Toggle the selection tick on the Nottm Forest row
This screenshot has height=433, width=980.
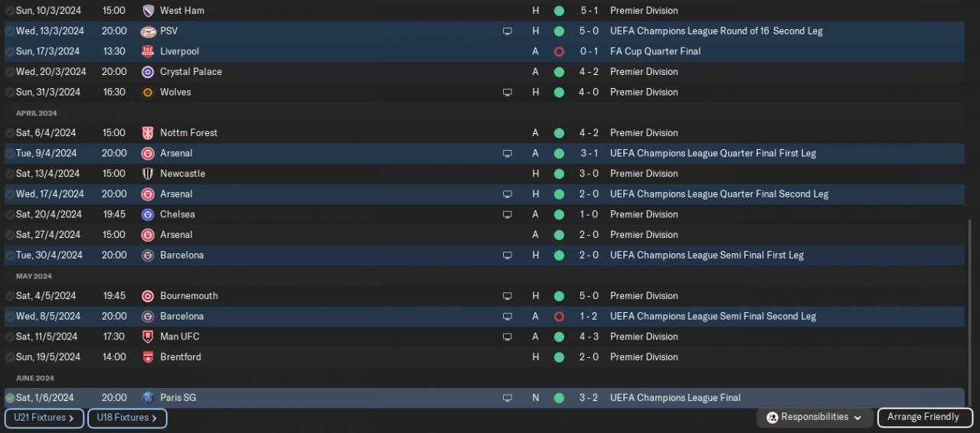coord(10,133)
